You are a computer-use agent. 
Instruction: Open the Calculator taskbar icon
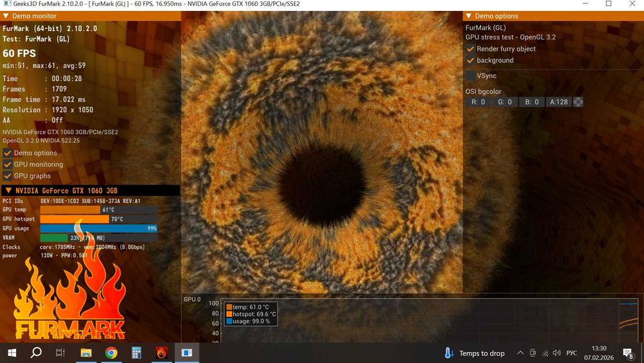[137, 353]
